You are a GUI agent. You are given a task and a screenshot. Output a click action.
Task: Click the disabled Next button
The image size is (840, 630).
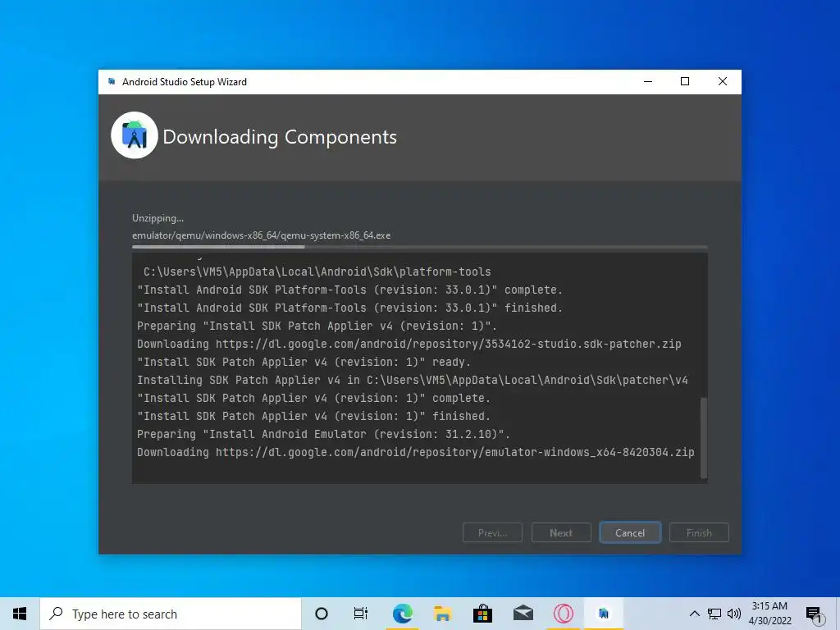[x=561, y=532]
